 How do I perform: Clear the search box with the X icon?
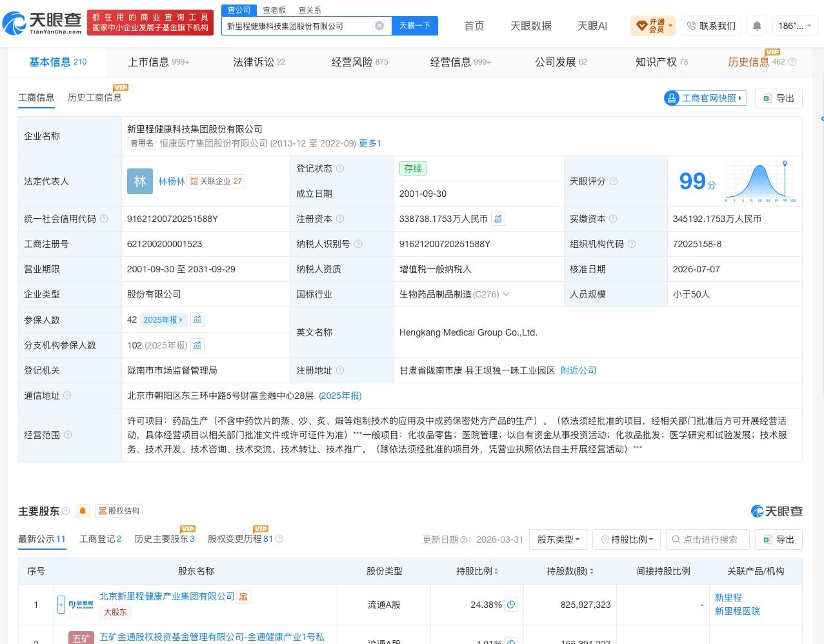click(379, 26)
